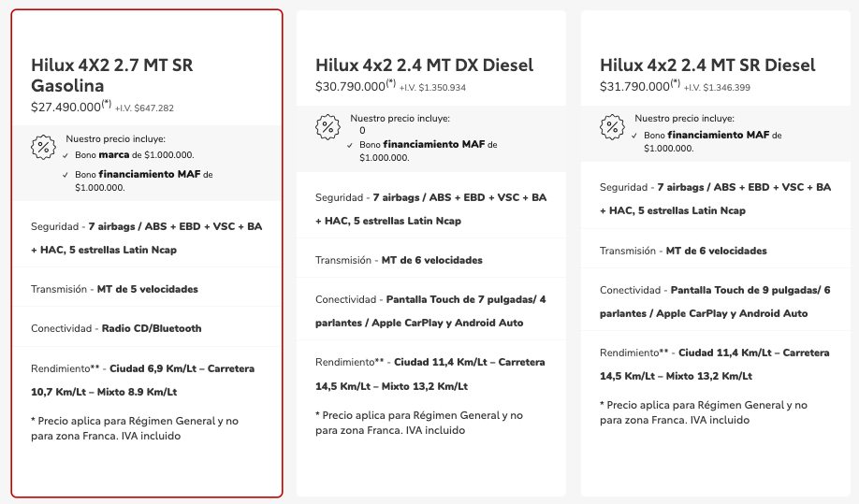This screenshot has height=504, width=859.
Task: Open the Hilux 4x2 2.4 MT SR Diesel title
Action: pyautogui.click(x=707, y=65)
